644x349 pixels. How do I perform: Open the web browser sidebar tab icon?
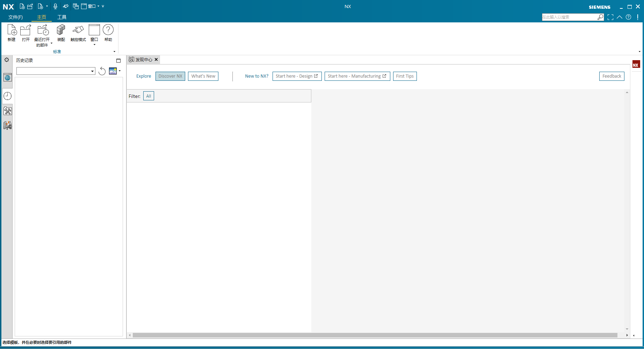tap(7, 78)
